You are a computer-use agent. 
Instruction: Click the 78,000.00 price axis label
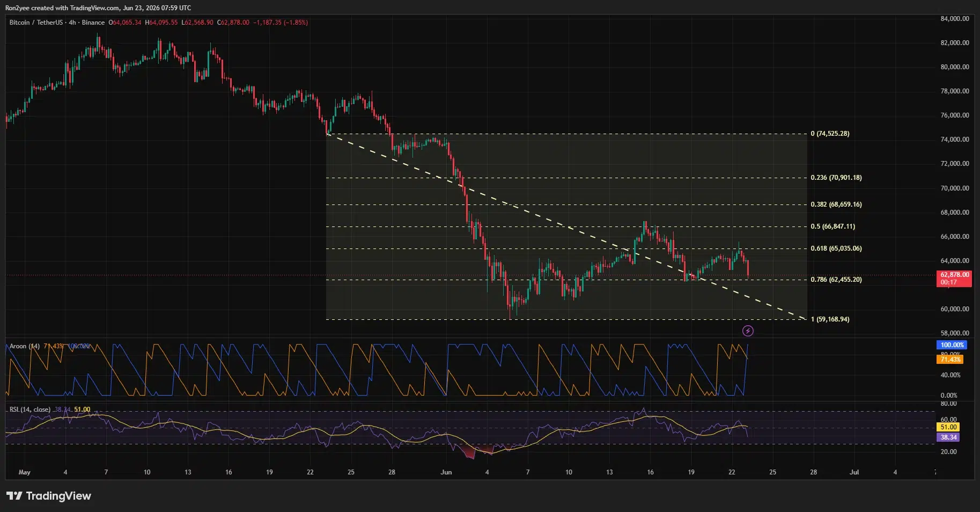pos(955,91)
